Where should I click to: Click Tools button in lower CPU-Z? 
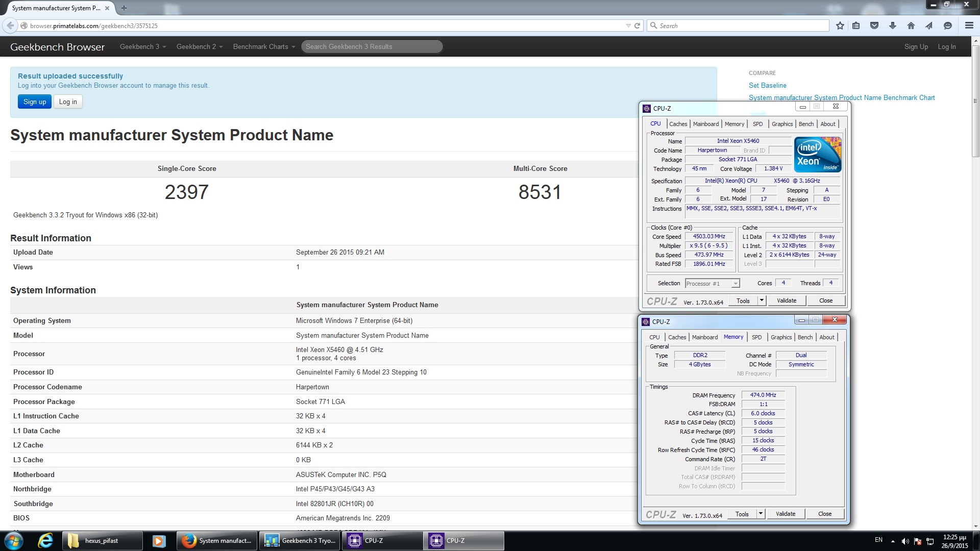click(x=742, y=514)
